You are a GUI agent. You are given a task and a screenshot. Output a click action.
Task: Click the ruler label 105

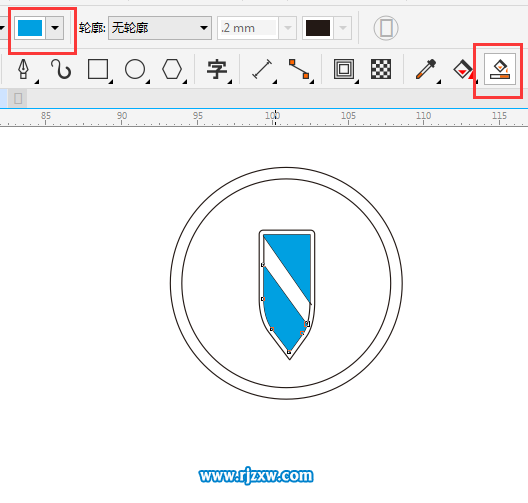348,116
